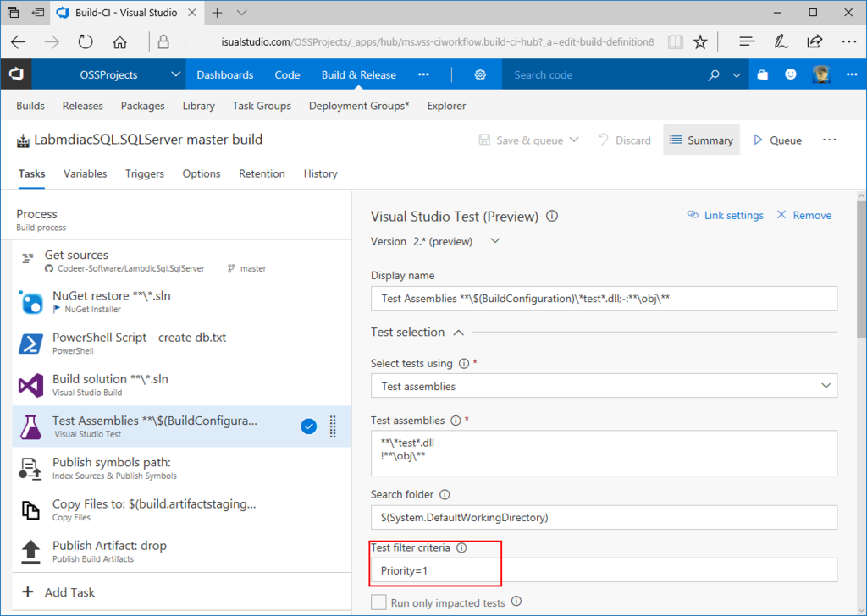867x616 pixels.
Task: Open the marketplace shopping bag icon
Action: pyautogui.click(x=763, y=74)
